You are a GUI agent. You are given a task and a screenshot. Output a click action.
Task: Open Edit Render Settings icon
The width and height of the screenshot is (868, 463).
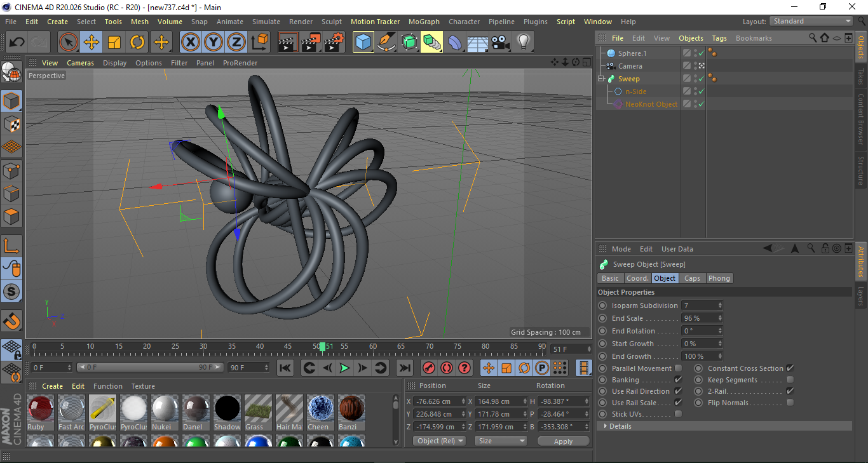tap(334, 43)
